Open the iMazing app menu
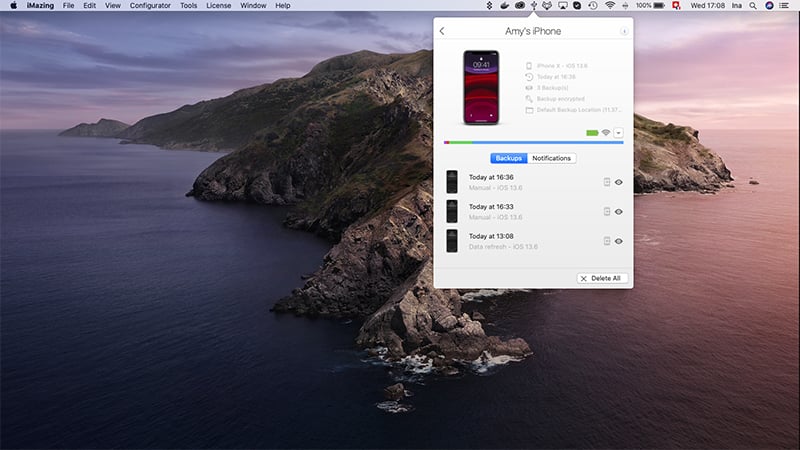The height and width of the screenshot is (450, 800). tap(40, 6)
